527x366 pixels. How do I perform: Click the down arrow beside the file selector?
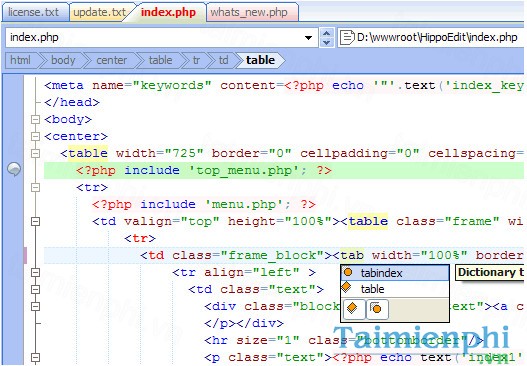[326, 42]
